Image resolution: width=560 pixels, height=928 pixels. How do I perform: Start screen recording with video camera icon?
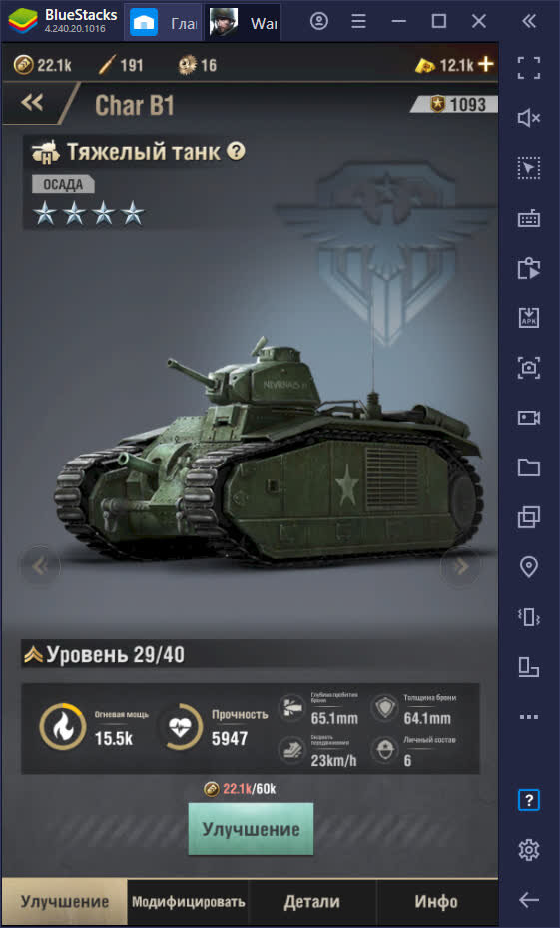pos(529,418)
